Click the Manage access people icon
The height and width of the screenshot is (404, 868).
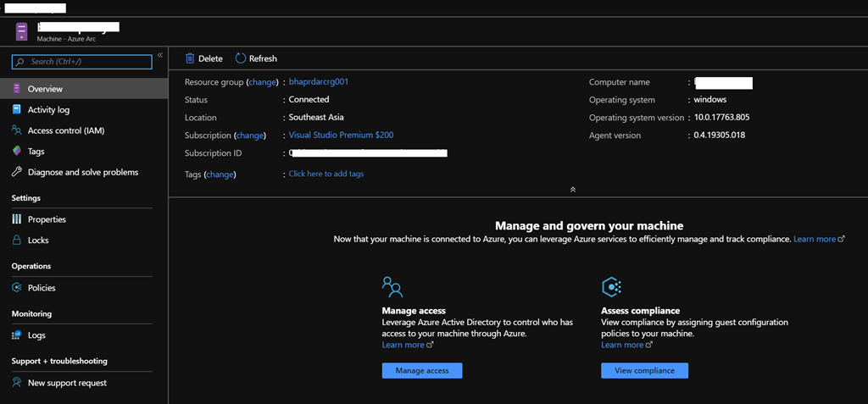[x=392, y=286]
